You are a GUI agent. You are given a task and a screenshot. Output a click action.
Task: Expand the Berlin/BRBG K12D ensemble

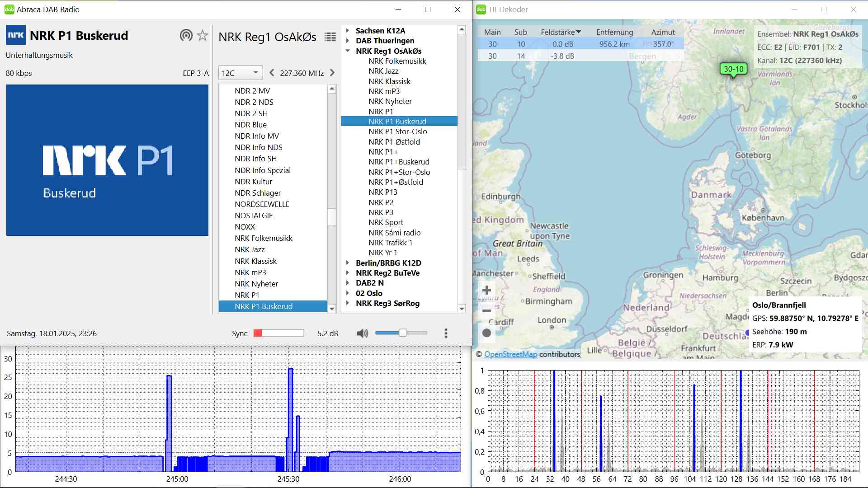coord(348,263)
